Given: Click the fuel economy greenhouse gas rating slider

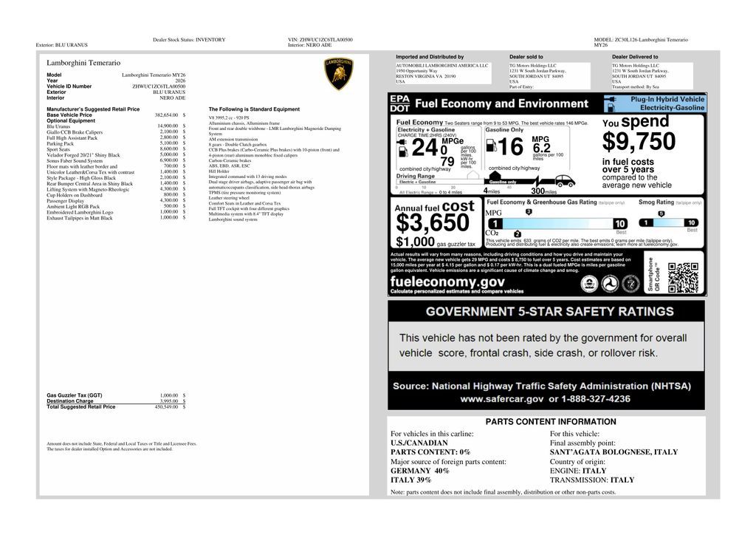Looking at the screenshot, I should [x=557, y=223].
